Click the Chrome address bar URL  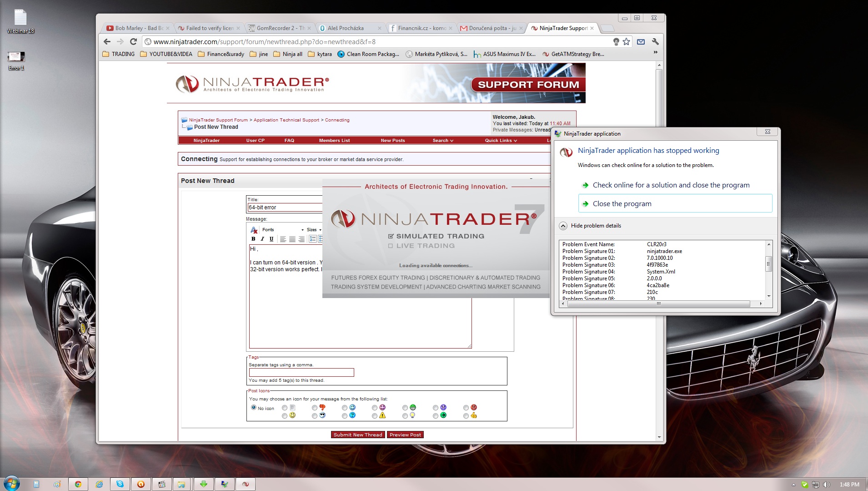tap(264, 42)
